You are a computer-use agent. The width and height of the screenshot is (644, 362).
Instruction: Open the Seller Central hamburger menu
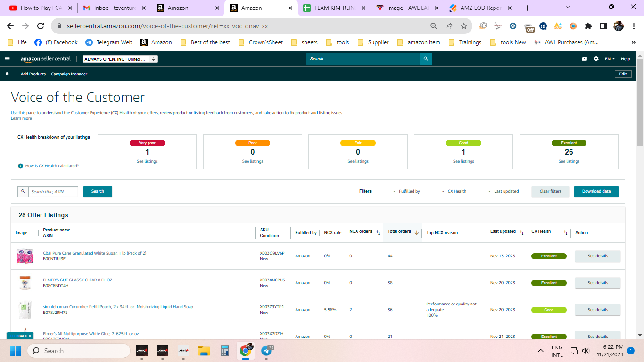pos(7,59)
